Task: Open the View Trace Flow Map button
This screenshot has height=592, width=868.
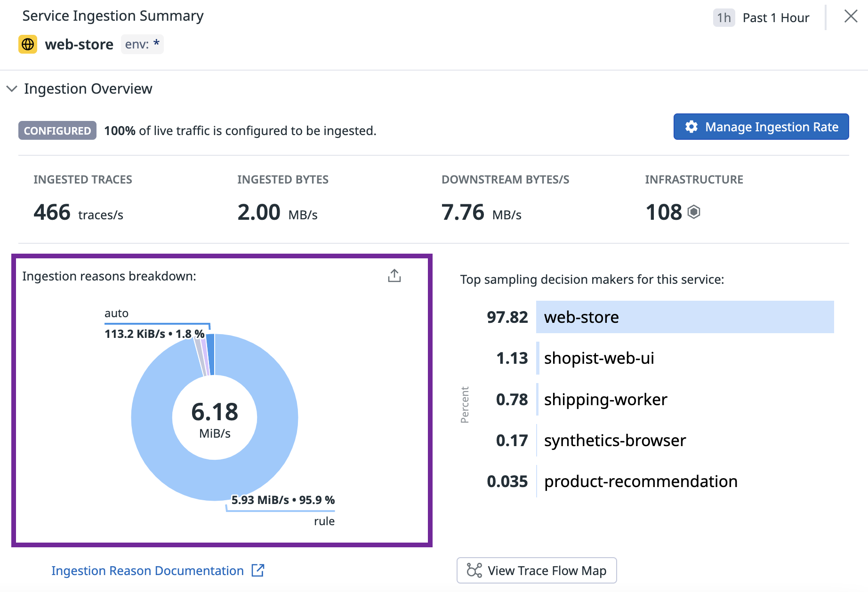Action: point(537,570)
